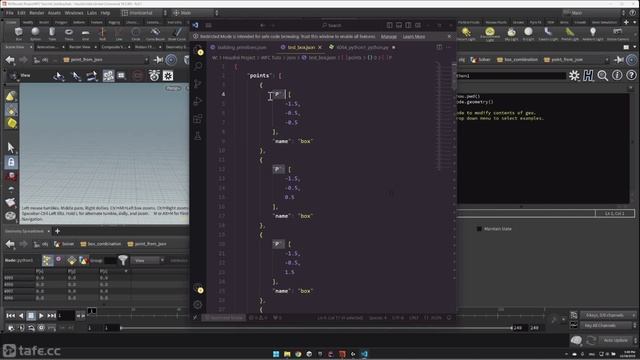The width and height of the screenshot is (640, 360).
Task: Open the Windows Start button
Action: pos(276,354)
